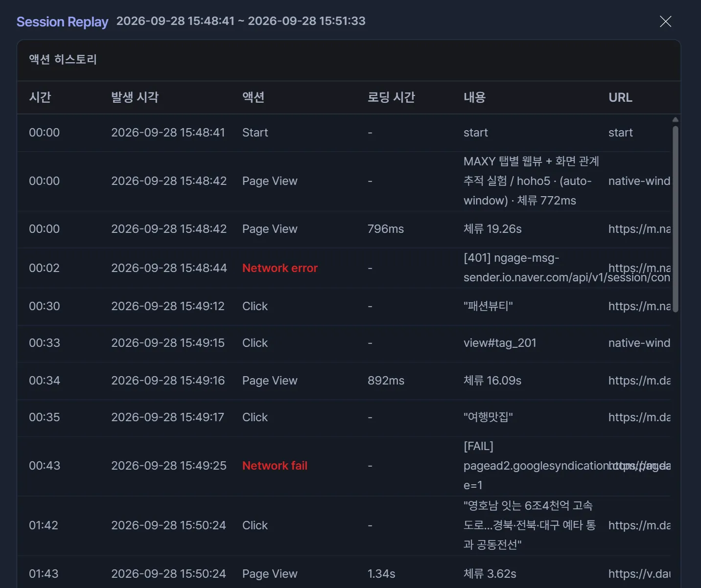Screen dimensions: 701x588
Task: Click the red Network fail action
Action: coord(275,466)
